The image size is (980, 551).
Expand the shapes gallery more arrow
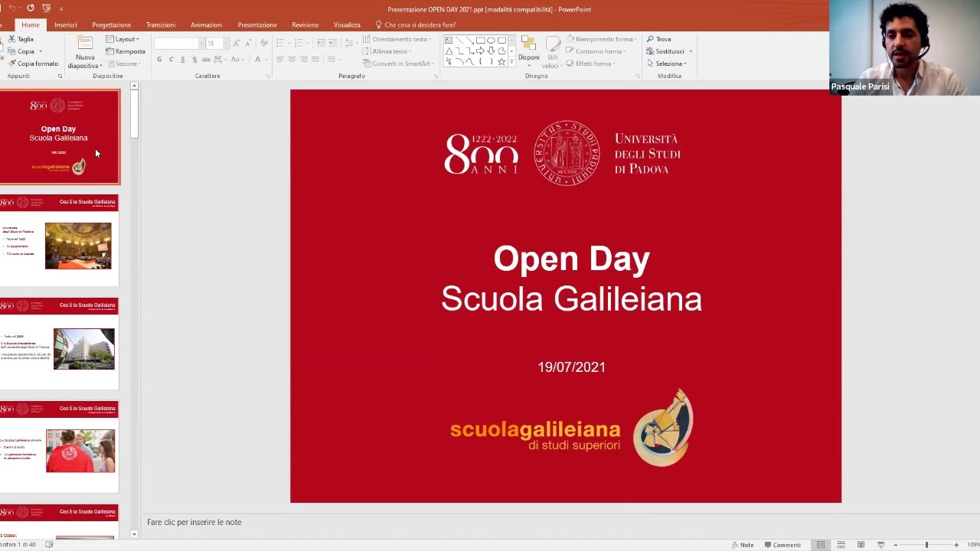(511, 62)
